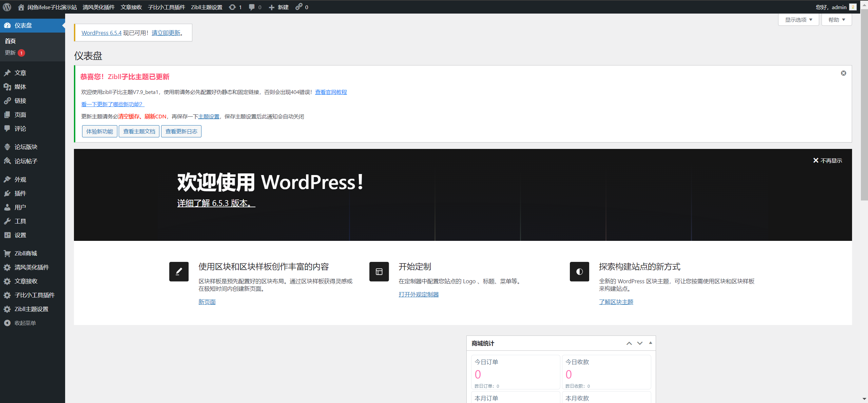
Task: Open the 帮助 help dropdown
Action: pyautogui.click(x=836, y=20)
